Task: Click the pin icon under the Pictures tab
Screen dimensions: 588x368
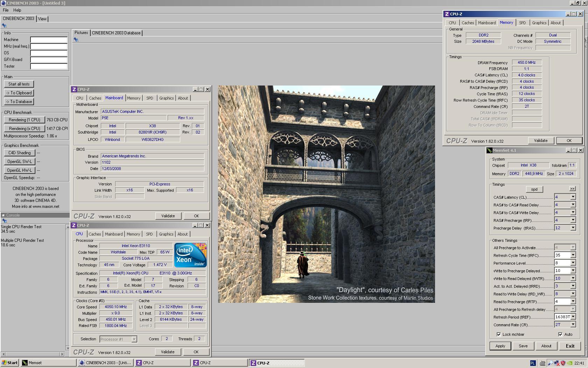Action: click(x=76, y=40)
